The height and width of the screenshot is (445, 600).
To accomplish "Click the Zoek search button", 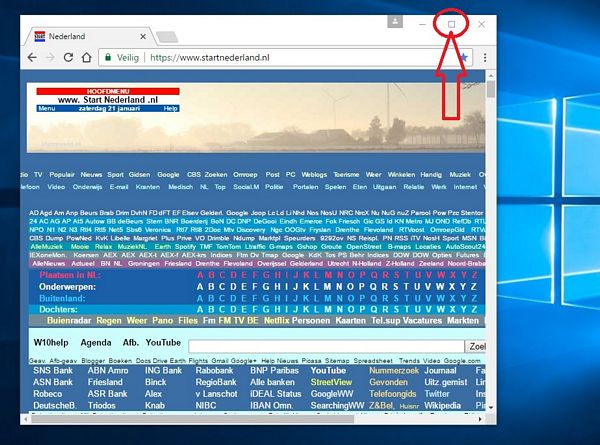I will (x=476, y=346).
